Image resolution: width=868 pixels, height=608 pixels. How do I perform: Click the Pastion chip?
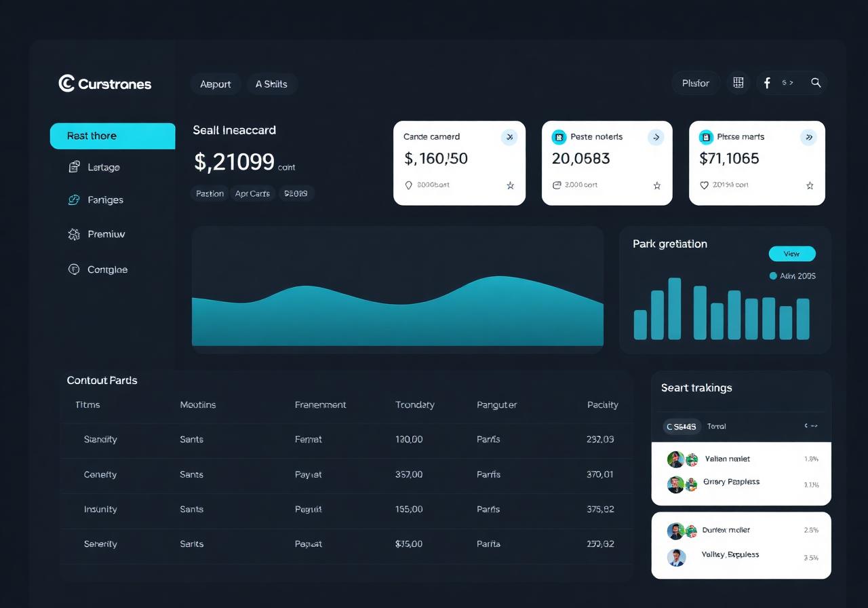pyautogui.click(x=210, y=193)
